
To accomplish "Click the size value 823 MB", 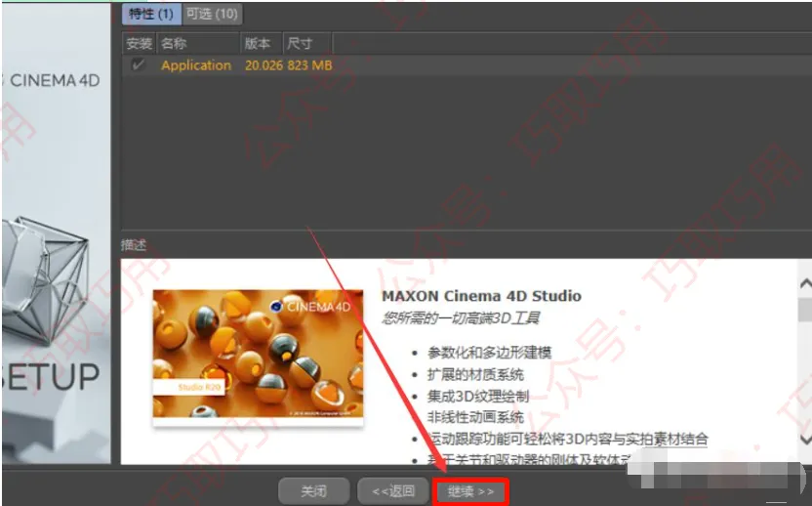I will 309,65.
